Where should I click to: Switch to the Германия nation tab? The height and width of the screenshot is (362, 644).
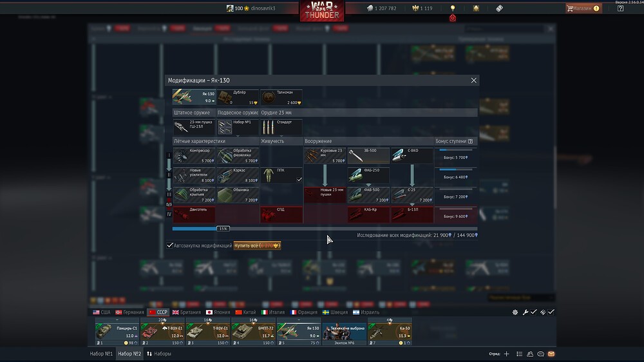(129, 312)
